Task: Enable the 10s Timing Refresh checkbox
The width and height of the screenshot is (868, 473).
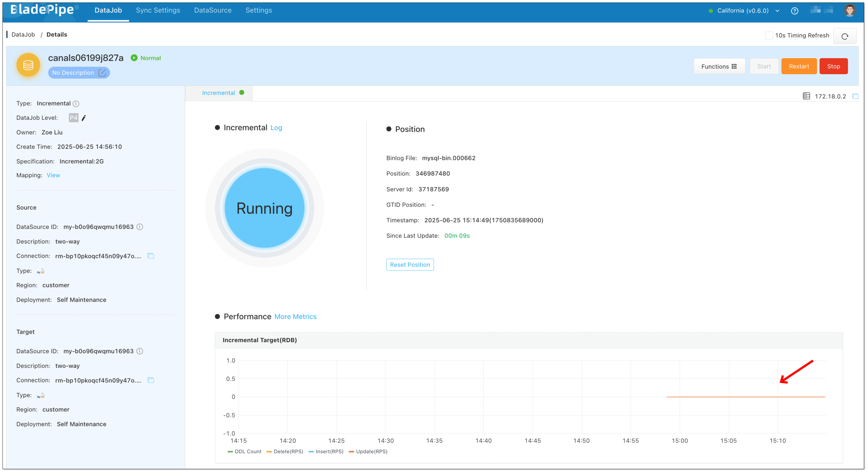Action: tap(769, 35)
